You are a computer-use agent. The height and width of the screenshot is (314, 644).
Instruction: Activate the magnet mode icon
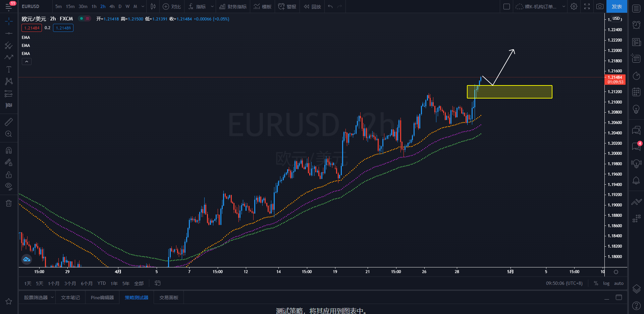[x=9, y=150]
